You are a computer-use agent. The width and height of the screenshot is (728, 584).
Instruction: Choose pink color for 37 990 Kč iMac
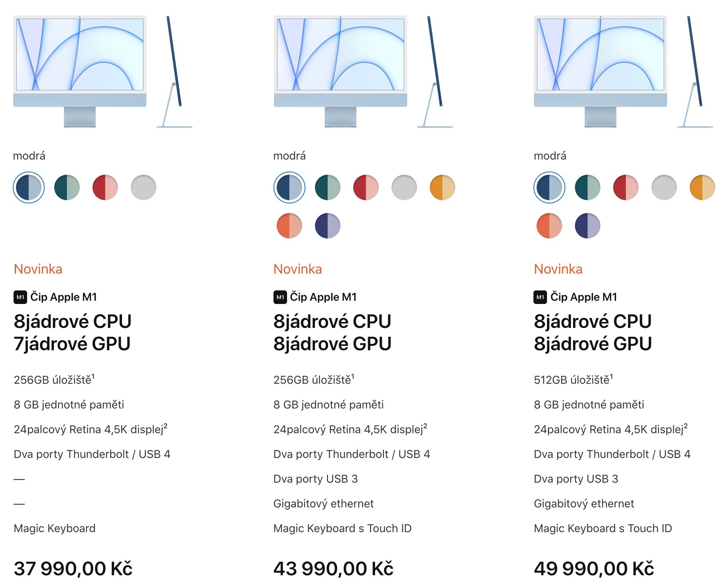pos(105,187)
